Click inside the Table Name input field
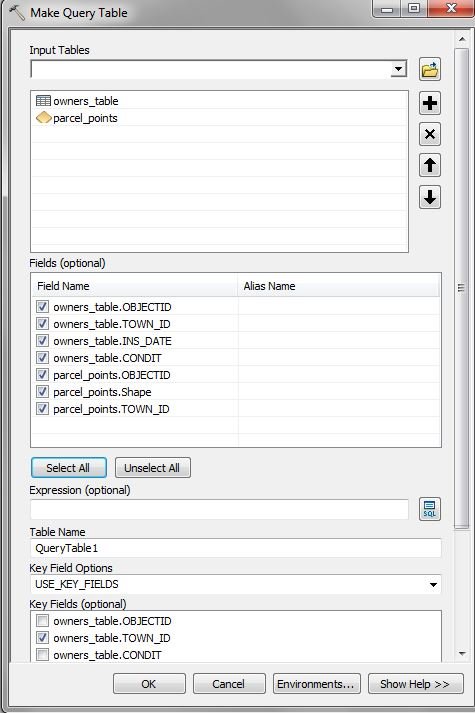Image resolution: width=475 pixels, height=713 pixels. (x=235, y=548)
